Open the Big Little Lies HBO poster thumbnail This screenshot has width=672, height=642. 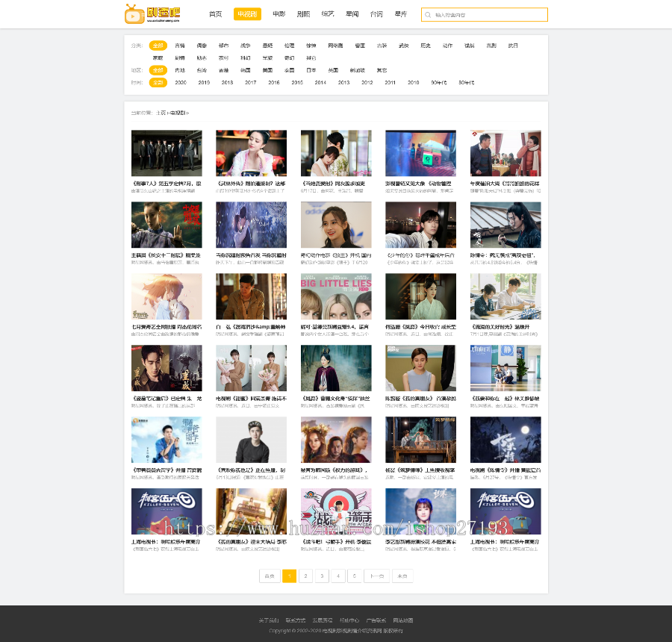coord(336,296)
